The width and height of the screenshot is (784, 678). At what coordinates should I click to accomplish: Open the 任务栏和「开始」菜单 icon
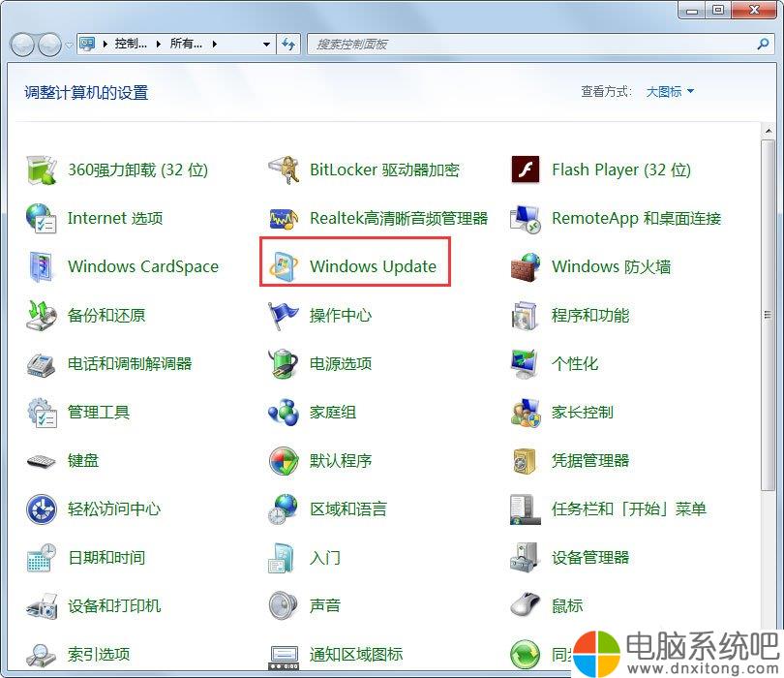526,509
